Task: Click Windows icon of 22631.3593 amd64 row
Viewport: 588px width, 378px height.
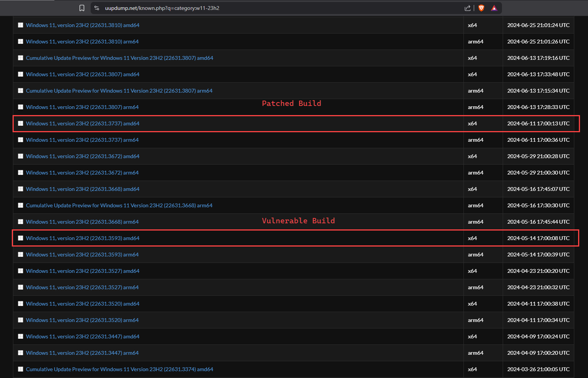Action: pos(21,238)
